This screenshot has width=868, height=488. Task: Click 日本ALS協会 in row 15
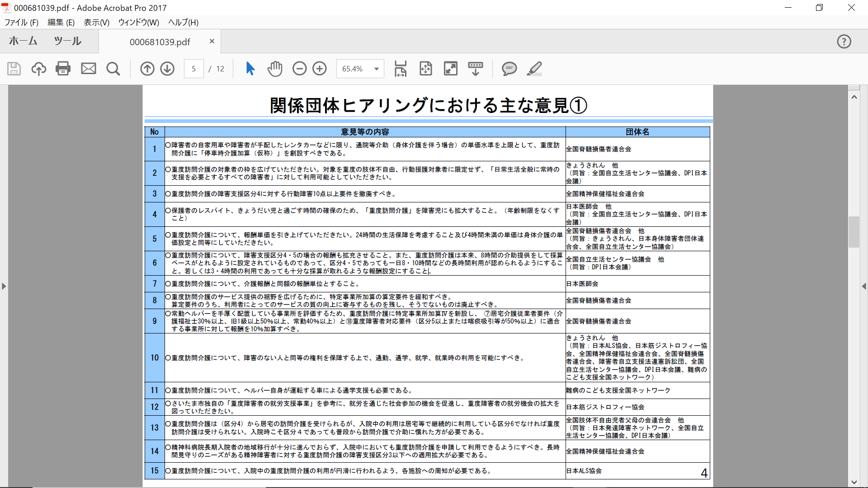(584, 471)
